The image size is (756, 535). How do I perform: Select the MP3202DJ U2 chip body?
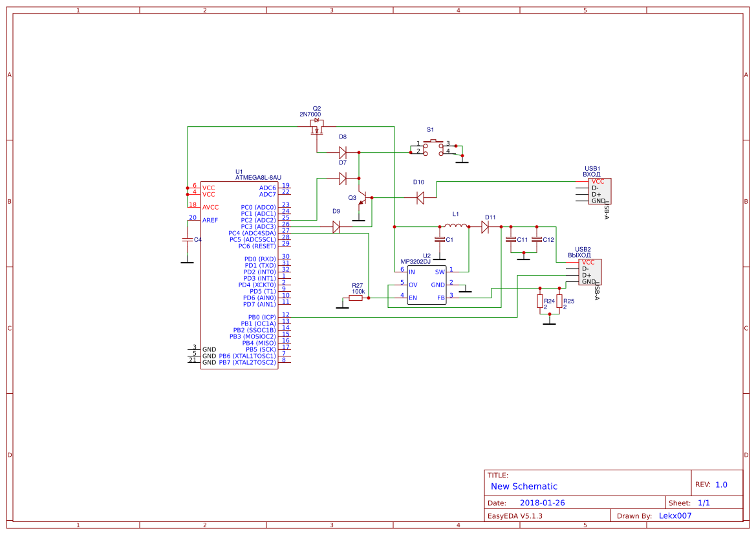tap(427, 285)
